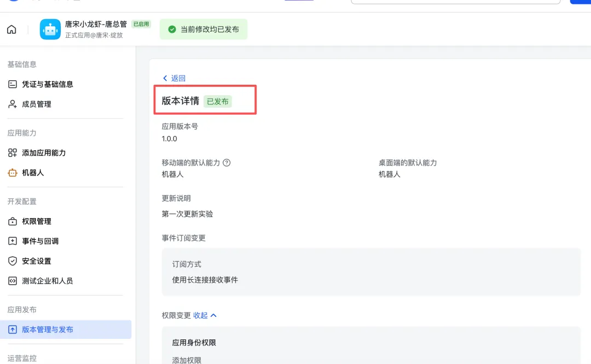Click the 凭证与基础信息 sidebar icon
The width and height of the screenshot is (591, 364).
13,84
